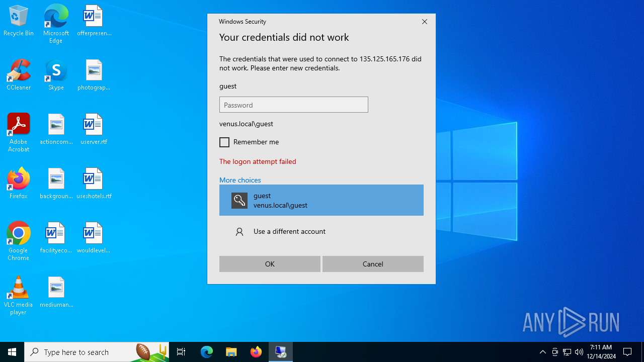The width and height of the screenshot is (644, 362).
Task: Open the network icon in system tray
Action: tap(567, 352)
